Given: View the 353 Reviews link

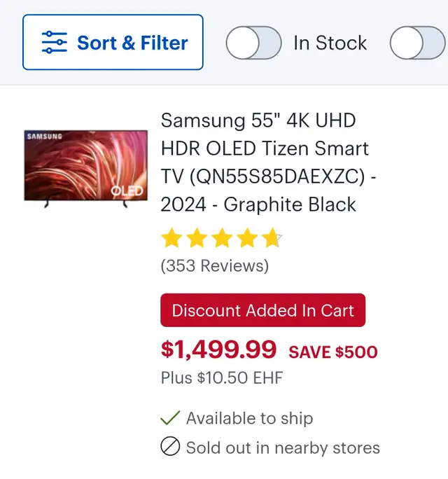Looking at the screenshot, I should point(215,265).
